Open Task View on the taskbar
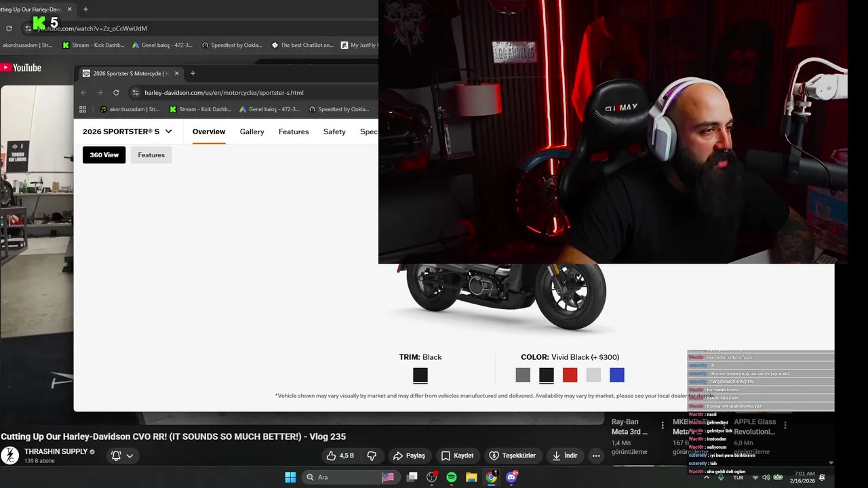The width and height of the screenshot is (868, 488). click(x=412, y=477)
